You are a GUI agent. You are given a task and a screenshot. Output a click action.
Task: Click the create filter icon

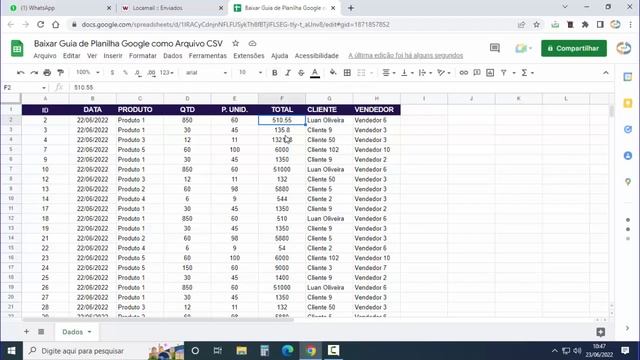tap(504, 73)
